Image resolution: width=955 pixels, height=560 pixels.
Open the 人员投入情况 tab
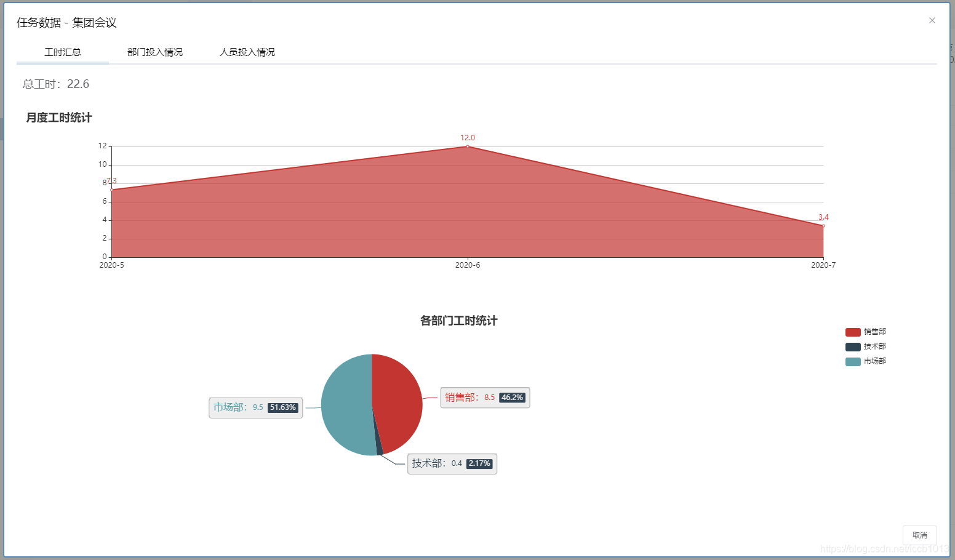pyautogui.click(x=247, y=52)
